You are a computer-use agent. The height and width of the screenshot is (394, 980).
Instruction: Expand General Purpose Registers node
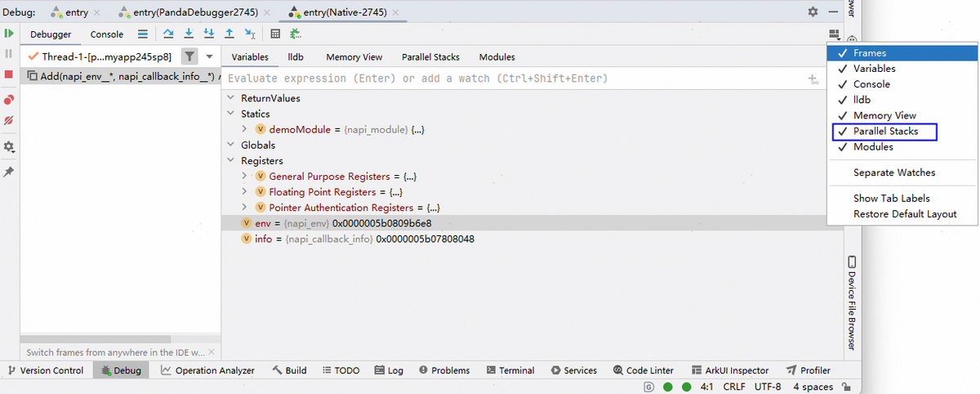point(245,177)
